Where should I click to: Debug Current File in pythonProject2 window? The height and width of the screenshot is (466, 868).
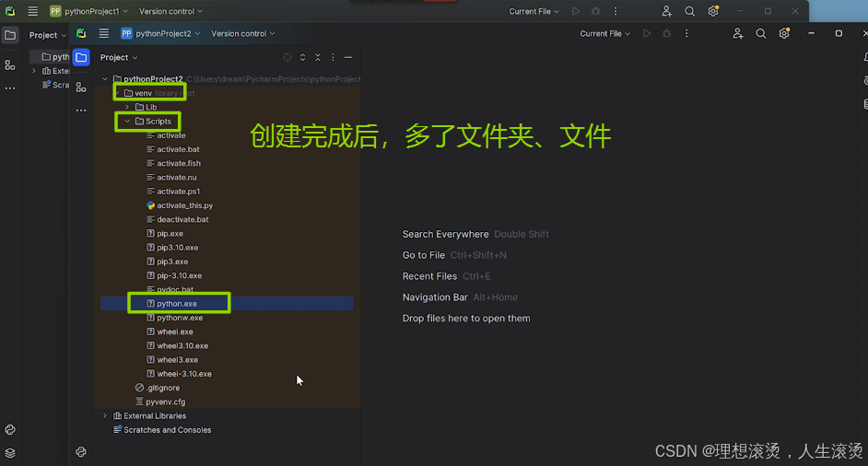coord(666,34)
